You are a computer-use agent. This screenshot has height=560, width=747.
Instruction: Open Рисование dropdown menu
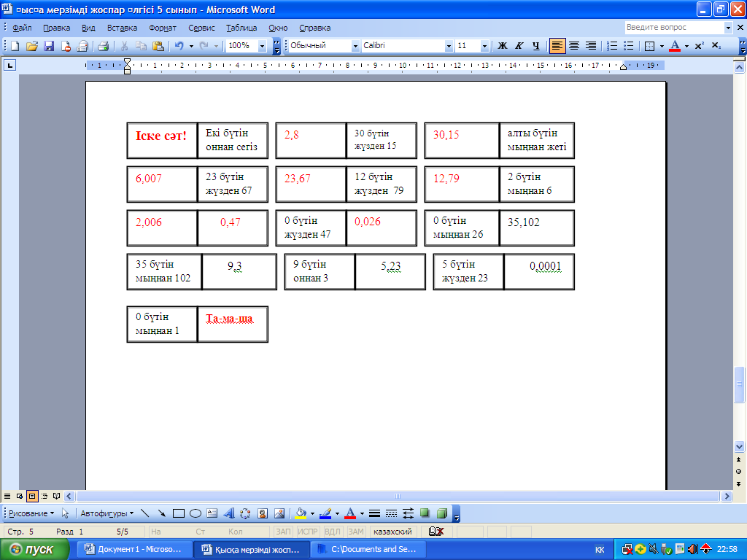pyautogui.click(x=31, y=513)
